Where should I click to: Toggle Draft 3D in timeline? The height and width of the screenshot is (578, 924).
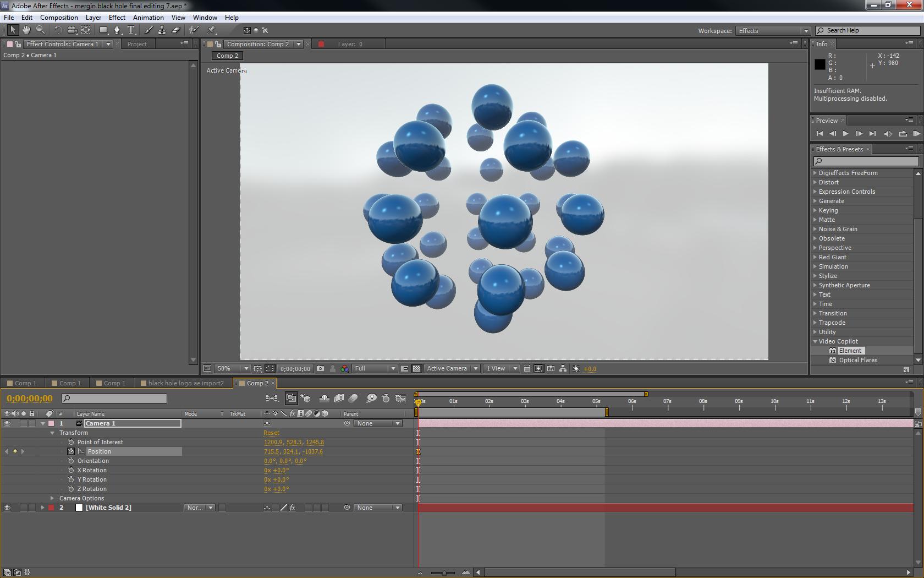click(306, 398)
